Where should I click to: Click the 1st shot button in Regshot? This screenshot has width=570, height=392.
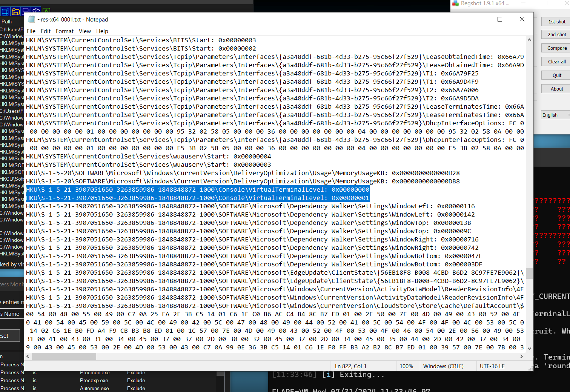556,22
